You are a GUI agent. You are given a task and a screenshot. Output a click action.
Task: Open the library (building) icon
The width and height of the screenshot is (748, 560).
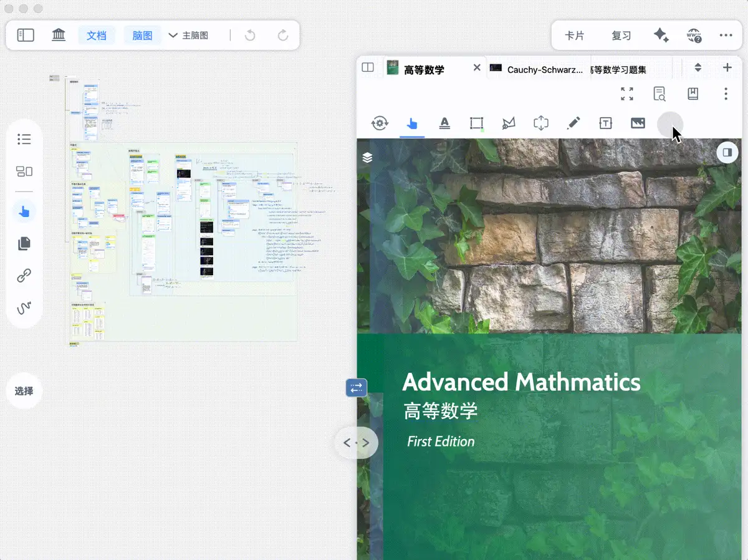[59, 36]
